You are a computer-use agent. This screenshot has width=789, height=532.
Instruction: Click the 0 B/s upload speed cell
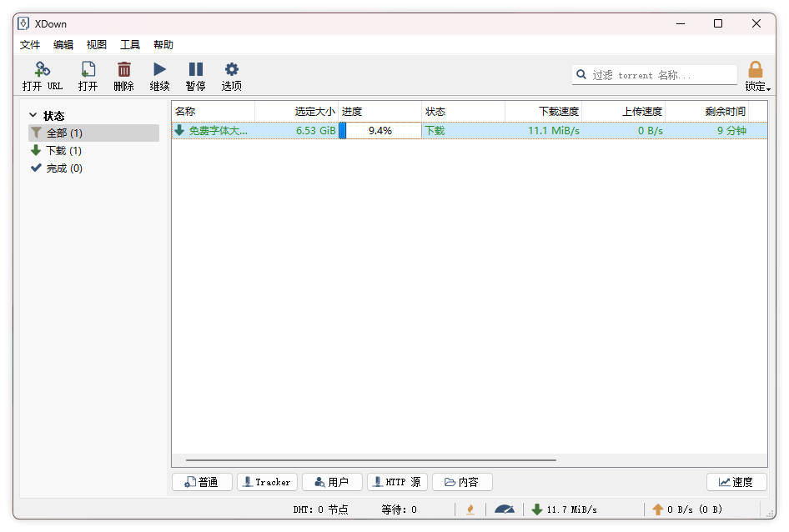(650, 130)
